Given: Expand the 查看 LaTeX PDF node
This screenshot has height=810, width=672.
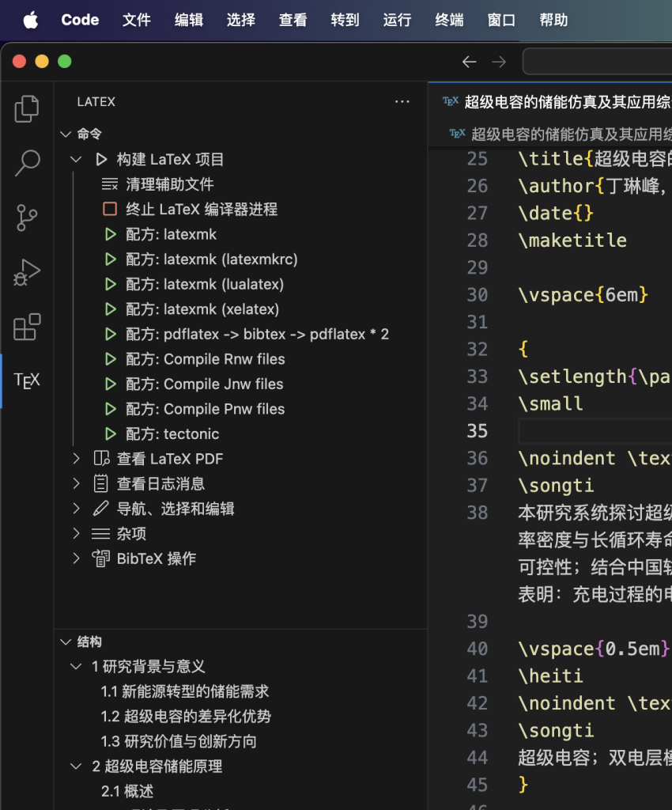Looking at the screenshot, I should (77, 458).
